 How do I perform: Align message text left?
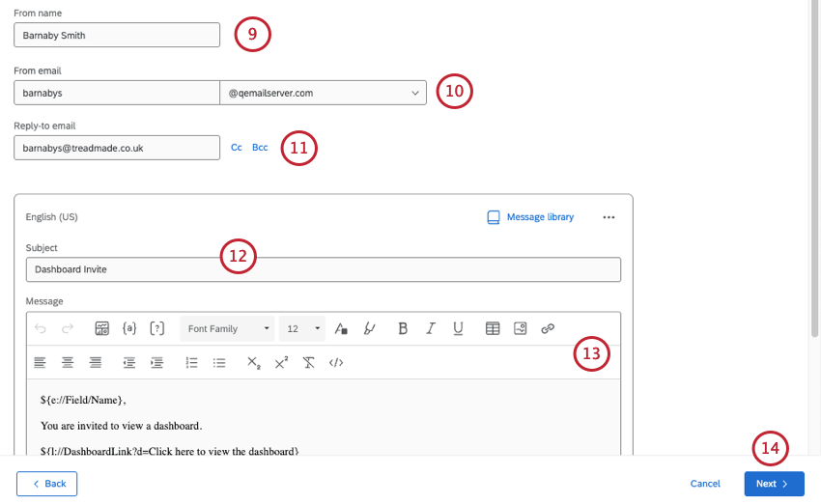point(40,363)
